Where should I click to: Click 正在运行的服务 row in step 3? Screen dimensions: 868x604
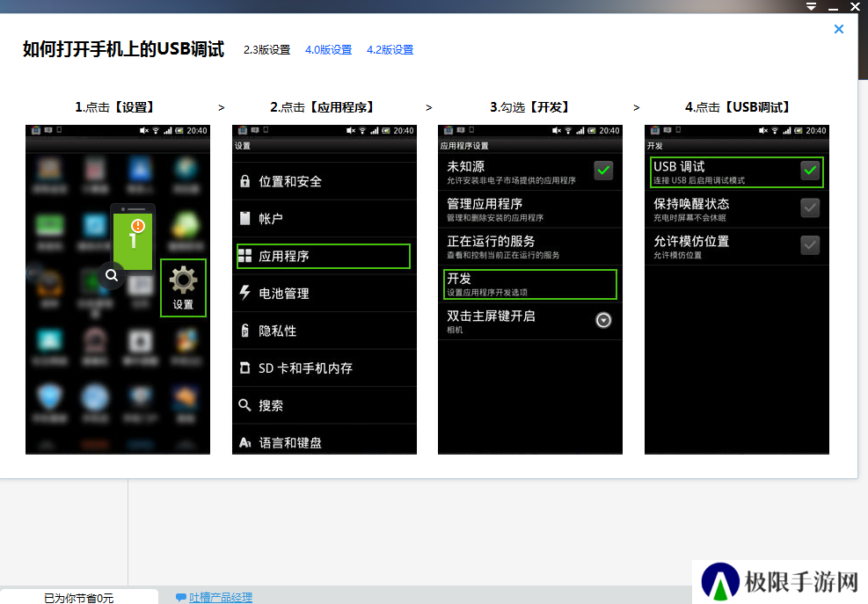[530, 247]
